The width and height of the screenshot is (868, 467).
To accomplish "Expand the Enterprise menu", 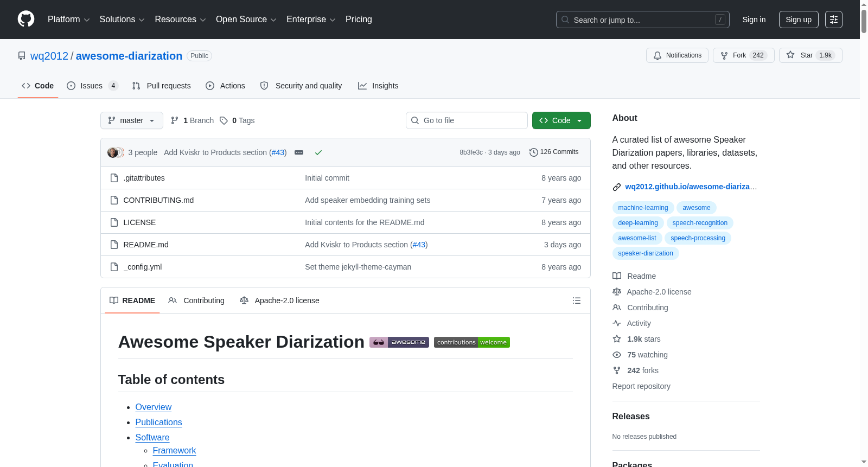I will [x=311, y=20].
